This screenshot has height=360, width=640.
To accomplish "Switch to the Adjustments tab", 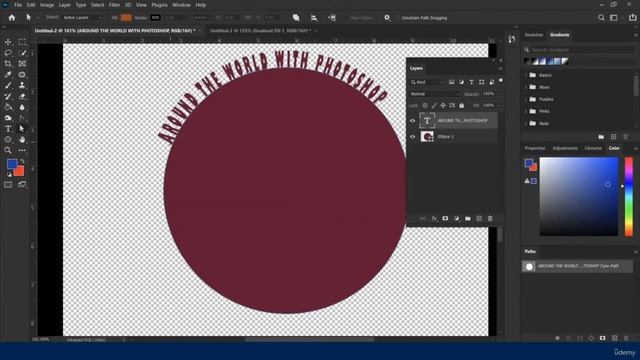I will coord(565,148).
